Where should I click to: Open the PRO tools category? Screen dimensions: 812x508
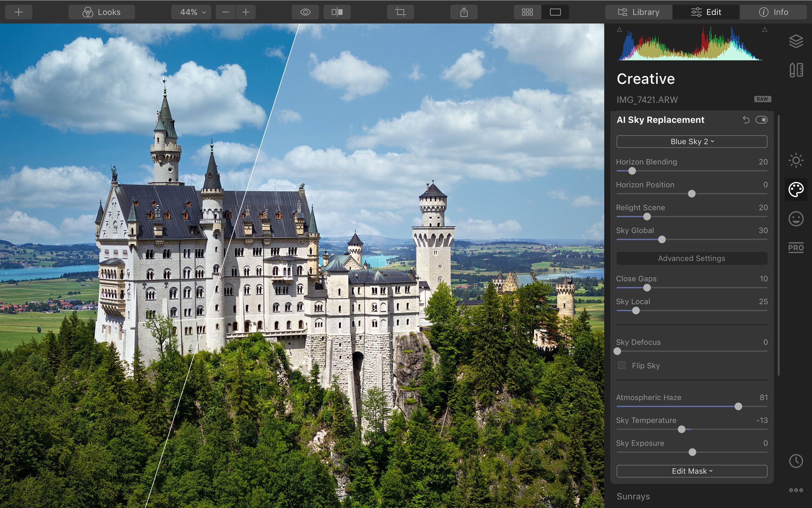pos(796,248)
